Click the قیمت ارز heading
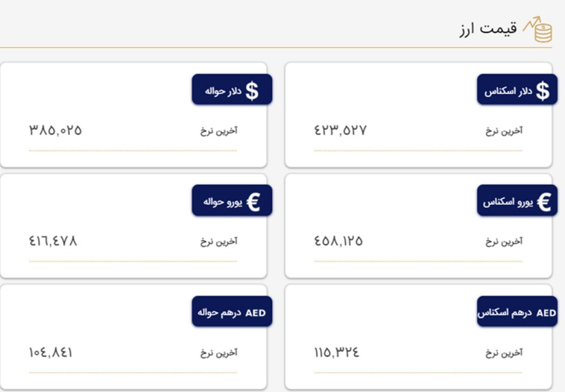 [488, 29]
